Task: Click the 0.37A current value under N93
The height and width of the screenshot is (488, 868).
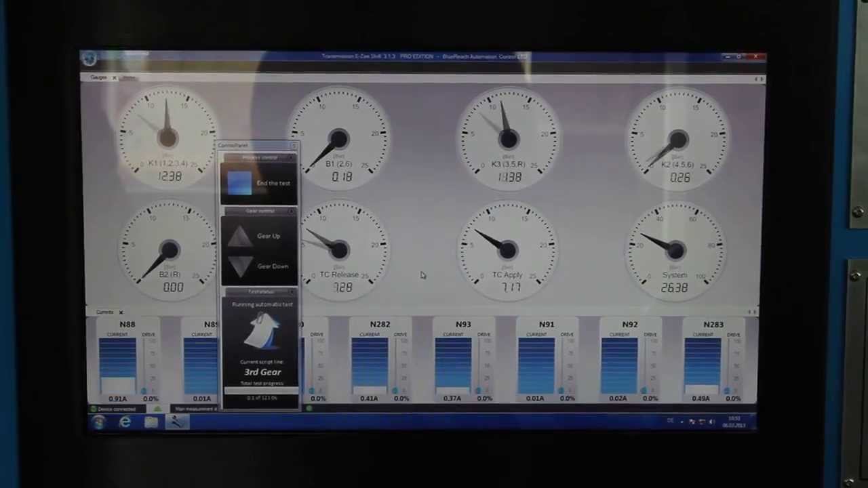Action: click(x=452, y=399)
